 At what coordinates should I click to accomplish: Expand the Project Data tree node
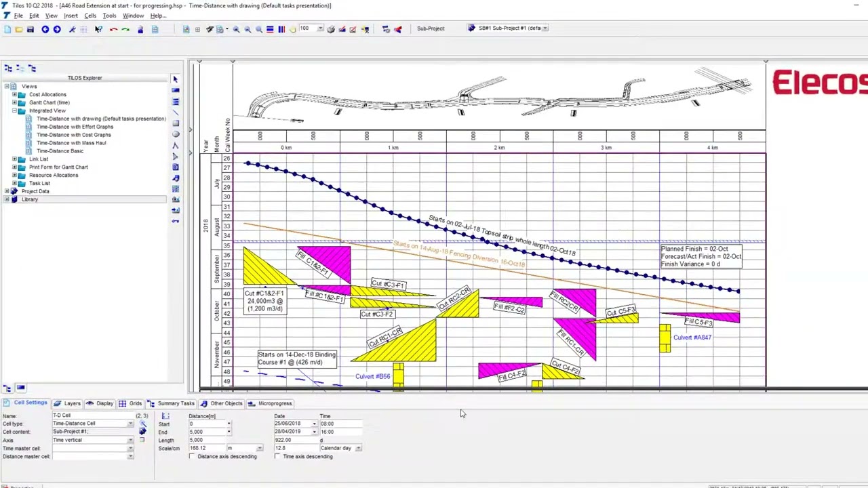[7, 191]
